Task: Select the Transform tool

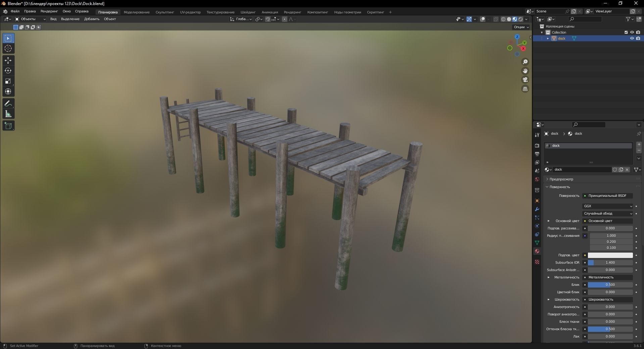Action: click(x=8, y=91)
